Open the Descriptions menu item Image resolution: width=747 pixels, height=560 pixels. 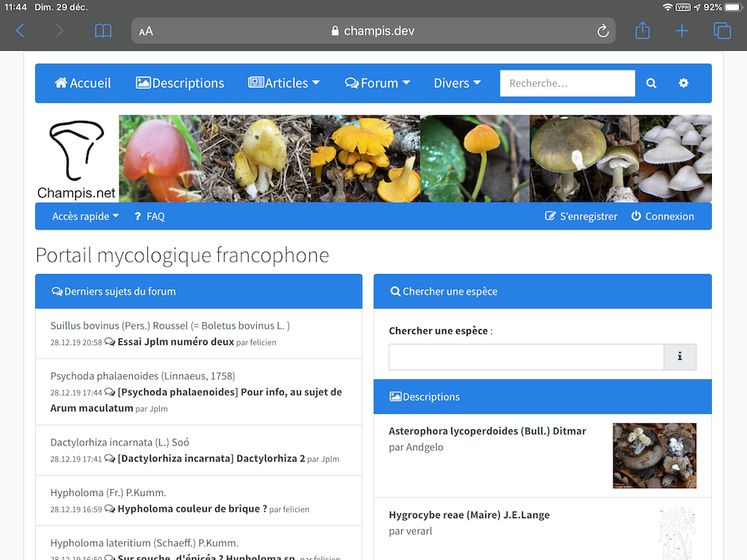point(180,84)
